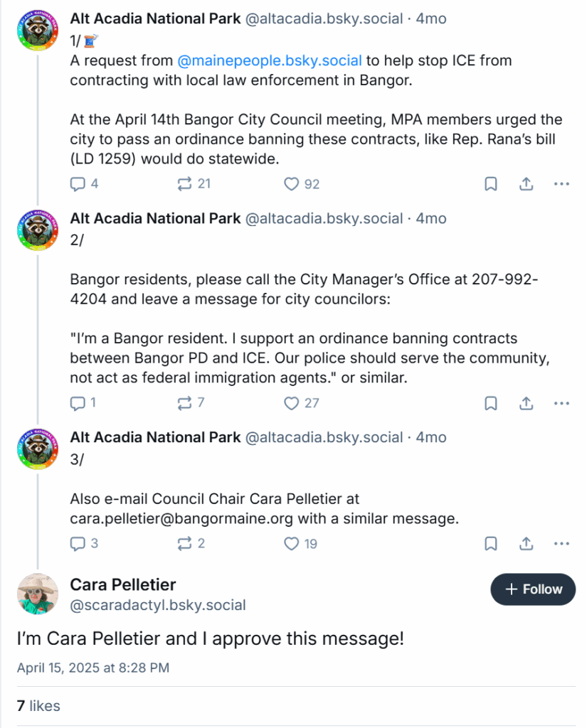
Task: Follow Cara Pelletier
Action: [533, 589]
